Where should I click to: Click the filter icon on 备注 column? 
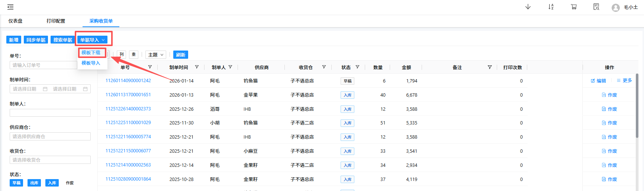[x=490, y=67]
